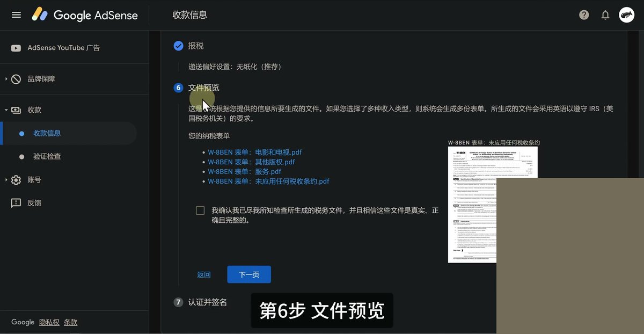Click the 递送偏好设置:无纸化 text

click(x=235, y=67)
